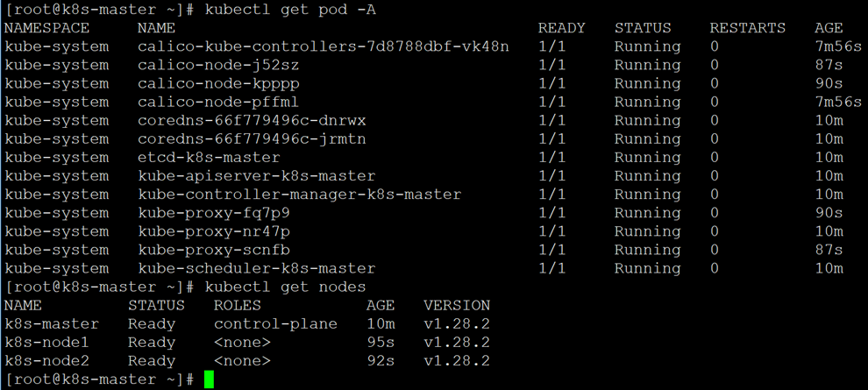
Task: Click the kube-scheduler-k8s-master pod name
Action: coord(257,268)
